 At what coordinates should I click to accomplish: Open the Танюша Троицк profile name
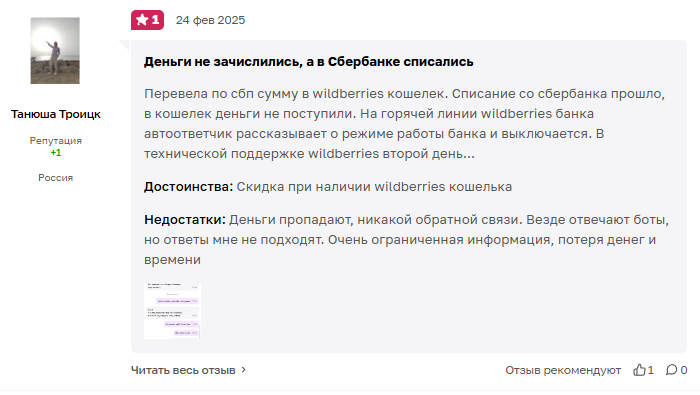click(56, 114)
